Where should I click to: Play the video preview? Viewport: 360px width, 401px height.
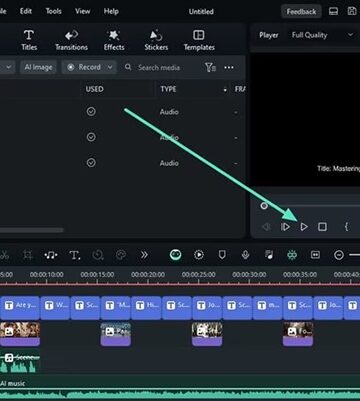(304, 227)
